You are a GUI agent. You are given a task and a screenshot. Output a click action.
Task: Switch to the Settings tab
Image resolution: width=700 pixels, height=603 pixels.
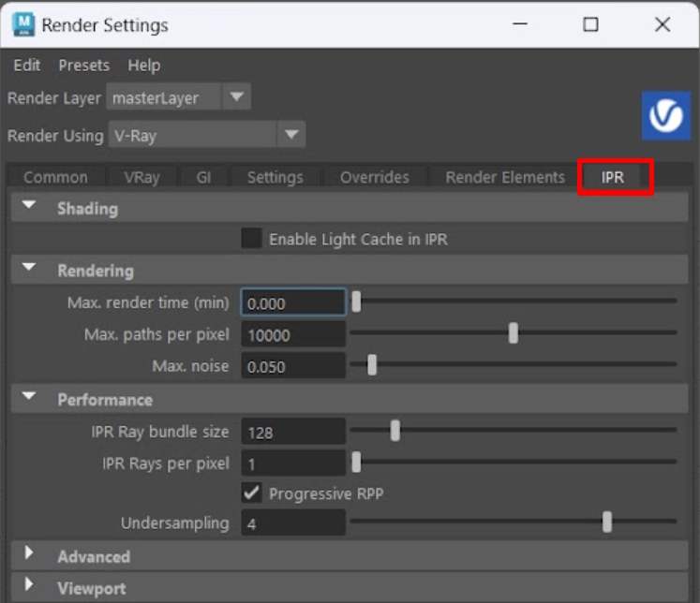(275, 177)
